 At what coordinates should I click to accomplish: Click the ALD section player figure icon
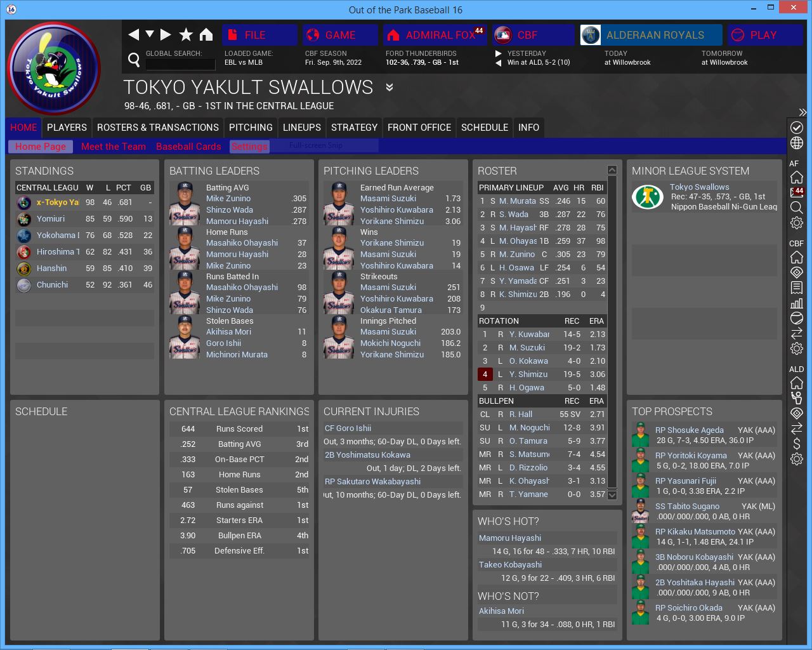click(x=797, y=398)
